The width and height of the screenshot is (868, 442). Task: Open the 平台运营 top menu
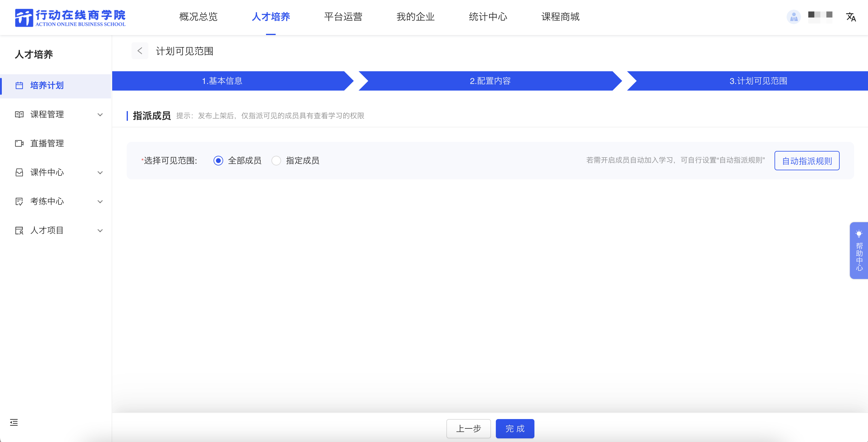point(343,17)
